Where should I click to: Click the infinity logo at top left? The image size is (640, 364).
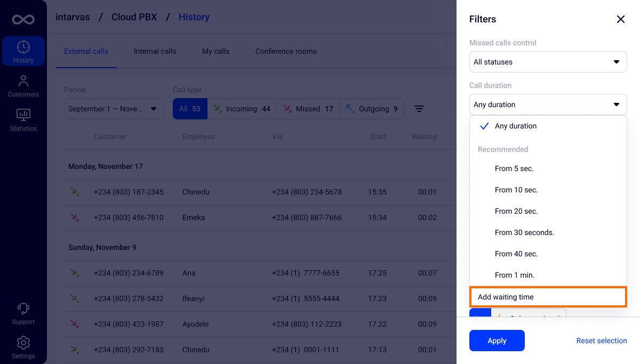click(x=23, y=20)
